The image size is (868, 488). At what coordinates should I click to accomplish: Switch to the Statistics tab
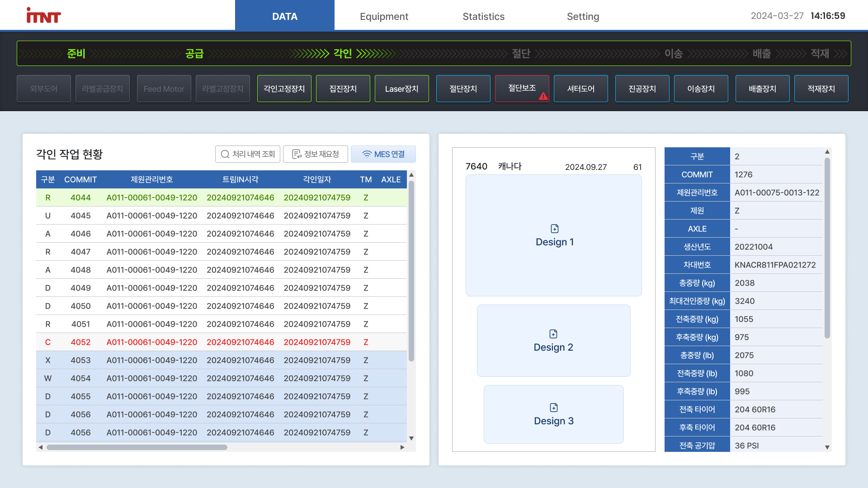point(483,16)
